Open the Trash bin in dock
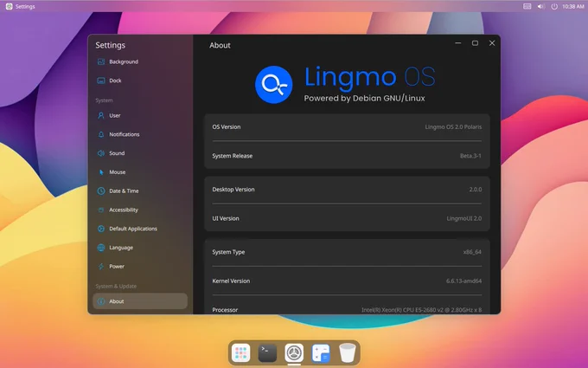 click(x=348, y=352)
